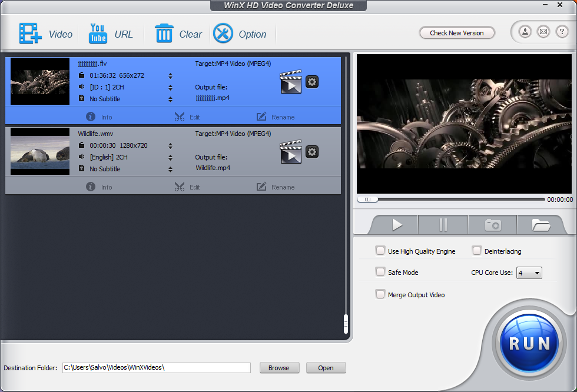Clear the file list with trash icon
Image resolution: width=577 pixels, height=392 pixels.
pos(164,34)
